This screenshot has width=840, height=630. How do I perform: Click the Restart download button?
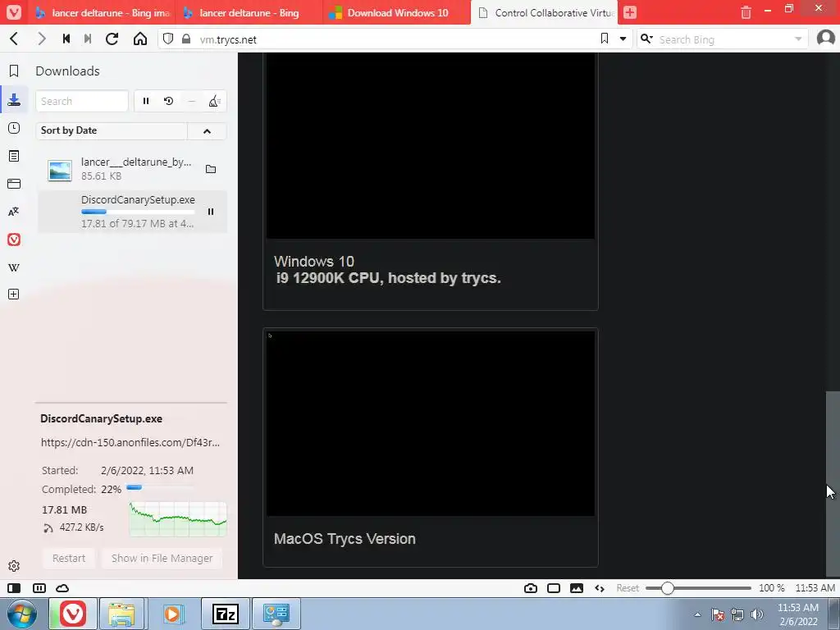pyautogui.click(x=69, y=558)
